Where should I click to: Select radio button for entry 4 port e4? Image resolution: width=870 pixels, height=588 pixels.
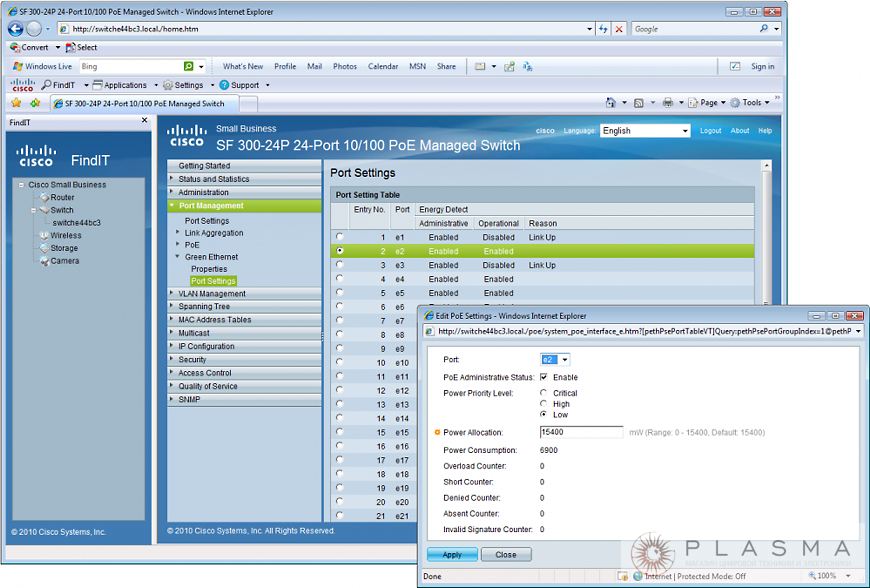(340, 278)
